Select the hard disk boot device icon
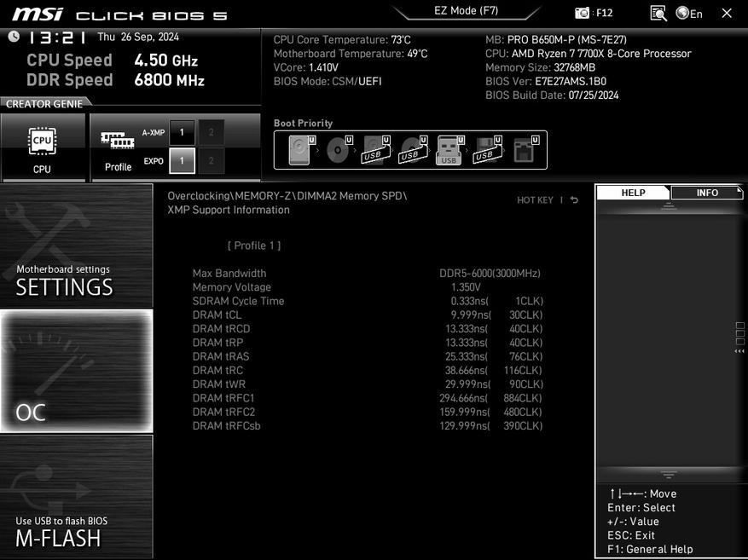This screenshot has width=748, height=560. coord(302,150)
